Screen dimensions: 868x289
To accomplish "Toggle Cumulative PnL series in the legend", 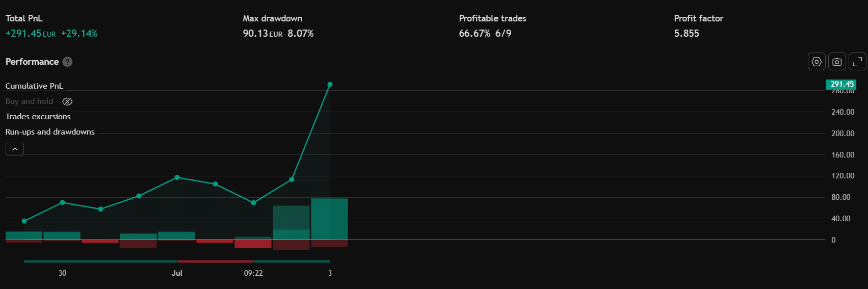I will point(34,86).
